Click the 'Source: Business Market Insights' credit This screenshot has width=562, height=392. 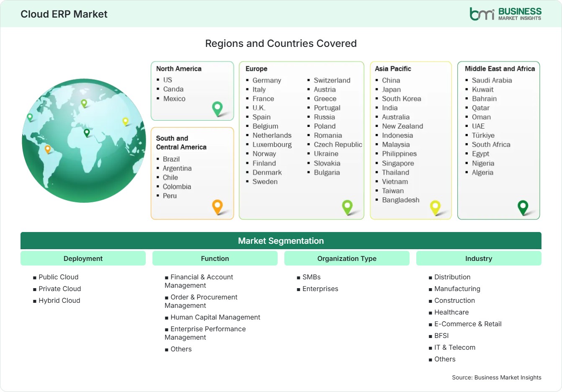point(497,378)
